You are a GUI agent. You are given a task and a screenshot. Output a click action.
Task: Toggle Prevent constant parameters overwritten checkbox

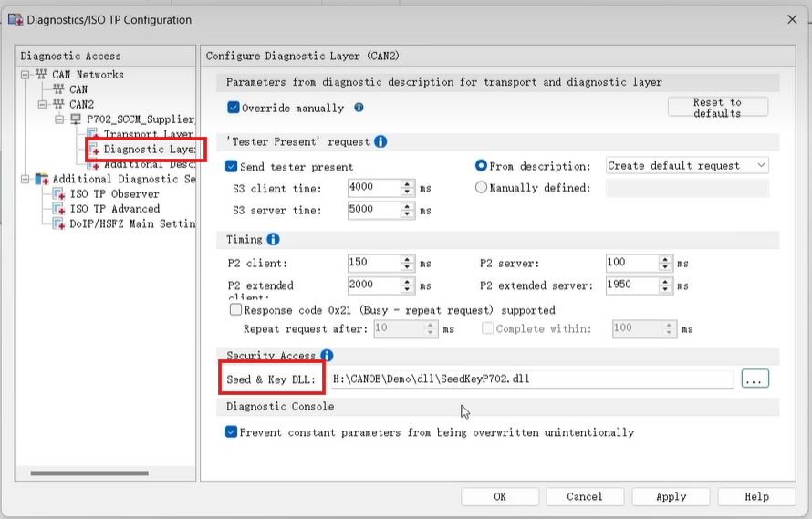click(x=232, y=432)
